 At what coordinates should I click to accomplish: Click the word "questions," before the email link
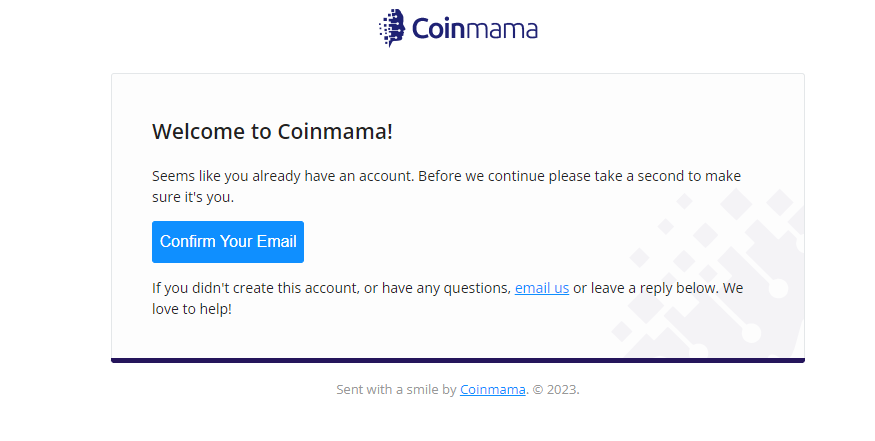tap(477, 289)
